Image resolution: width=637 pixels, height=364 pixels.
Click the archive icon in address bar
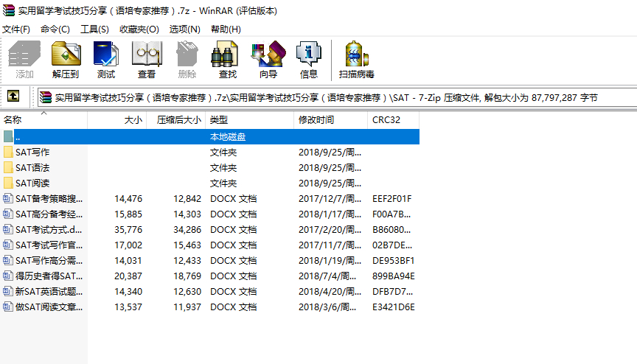coord(46,97)
